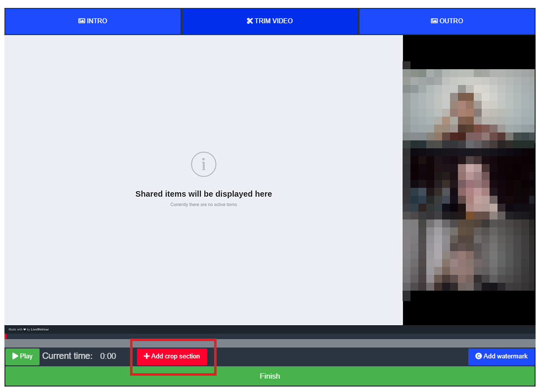
Task: Click the heart icon in the LiveWebinar credit
Action: tap(25, 329)
